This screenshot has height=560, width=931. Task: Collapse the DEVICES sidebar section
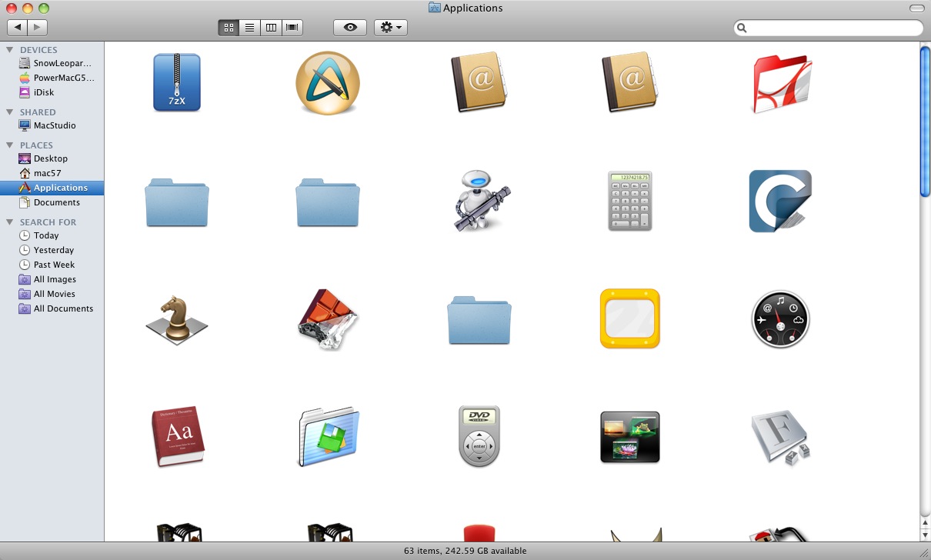tap(10, 50)
